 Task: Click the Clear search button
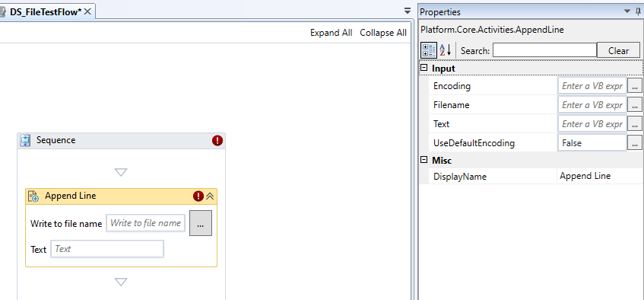[x=618, y=50]
